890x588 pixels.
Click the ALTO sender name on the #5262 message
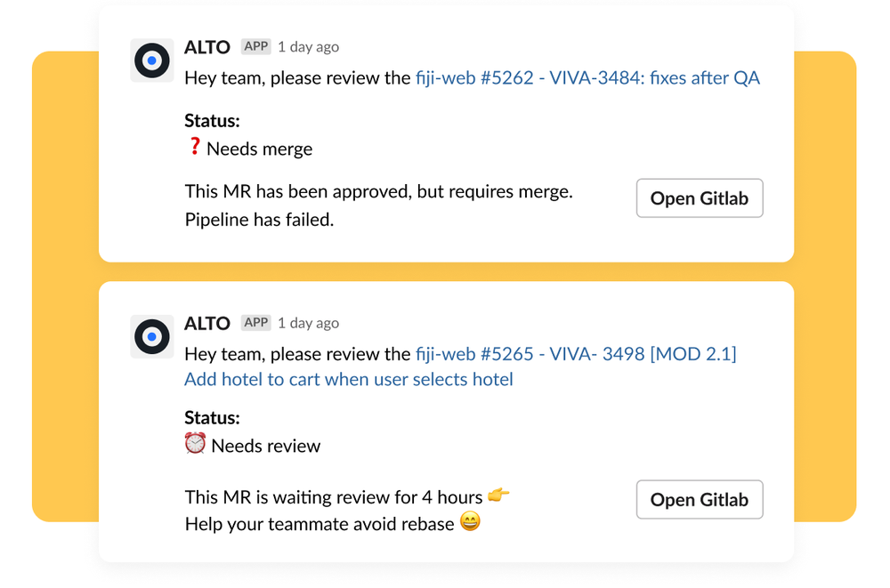[x=207, y=46]
